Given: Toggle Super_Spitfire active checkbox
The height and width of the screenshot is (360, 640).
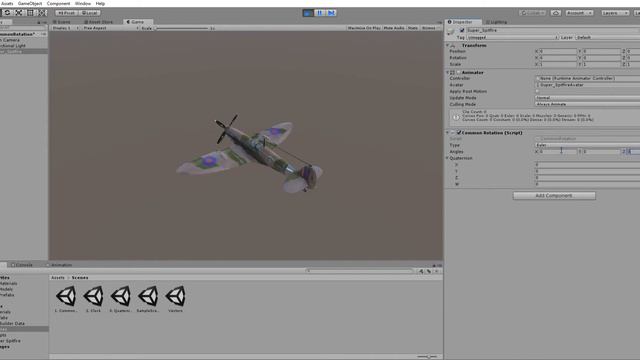Looking at the screenshot, I should (462, 30).
